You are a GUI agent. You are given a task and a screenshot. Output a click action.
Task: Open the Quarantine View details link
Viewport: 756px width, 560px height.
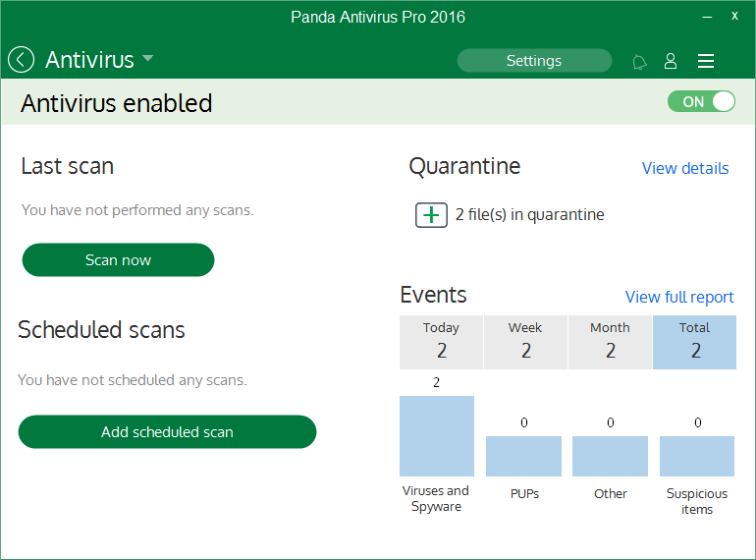[x=684, y=168]
